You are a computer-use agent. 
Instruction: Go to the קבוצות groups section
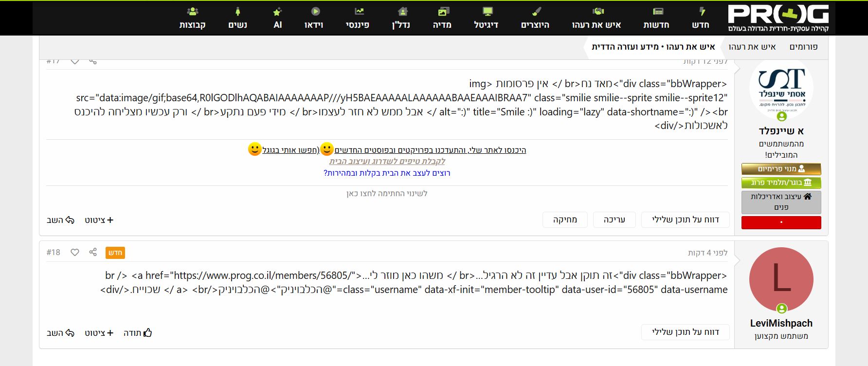192,18
